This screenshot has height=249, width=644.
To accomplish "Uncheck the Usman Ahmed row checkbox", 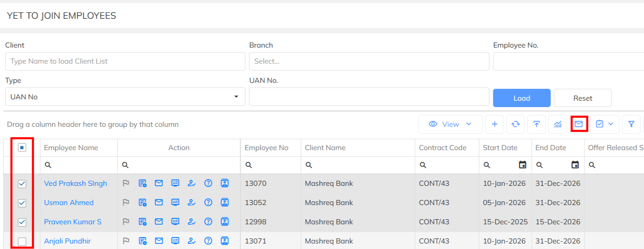I will [22, 203].
